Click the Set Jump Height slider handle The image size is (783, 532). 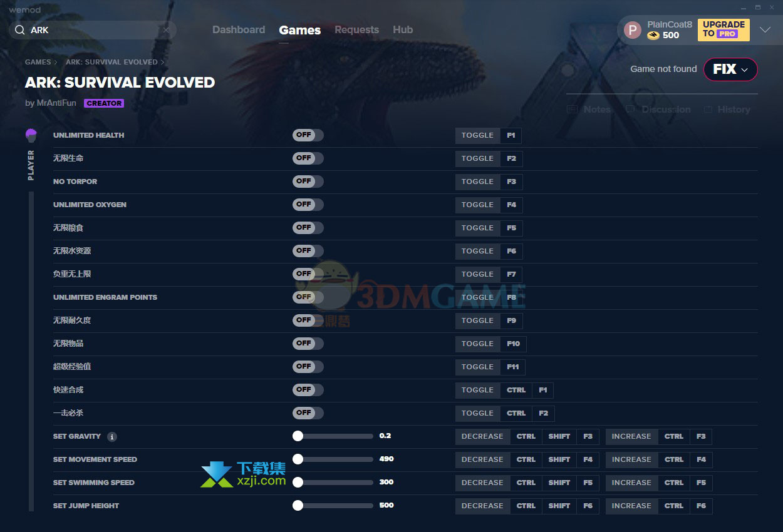point(298,506)
